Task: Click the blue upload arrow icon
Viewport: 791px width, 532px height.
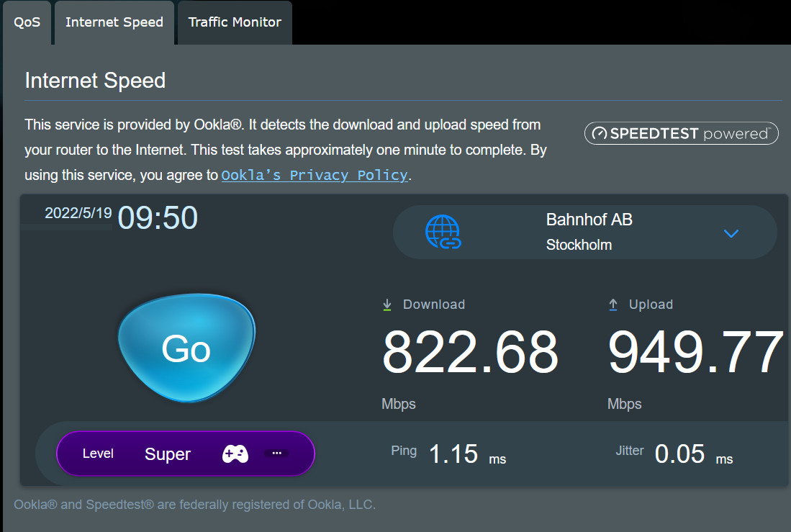Action: [x=613, y=305]
